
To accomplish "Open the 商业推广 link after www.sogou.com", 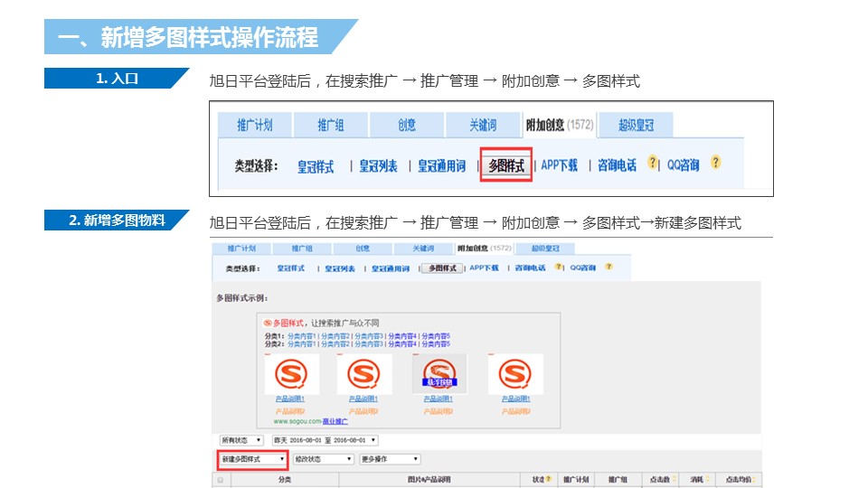I will [335, 422].
